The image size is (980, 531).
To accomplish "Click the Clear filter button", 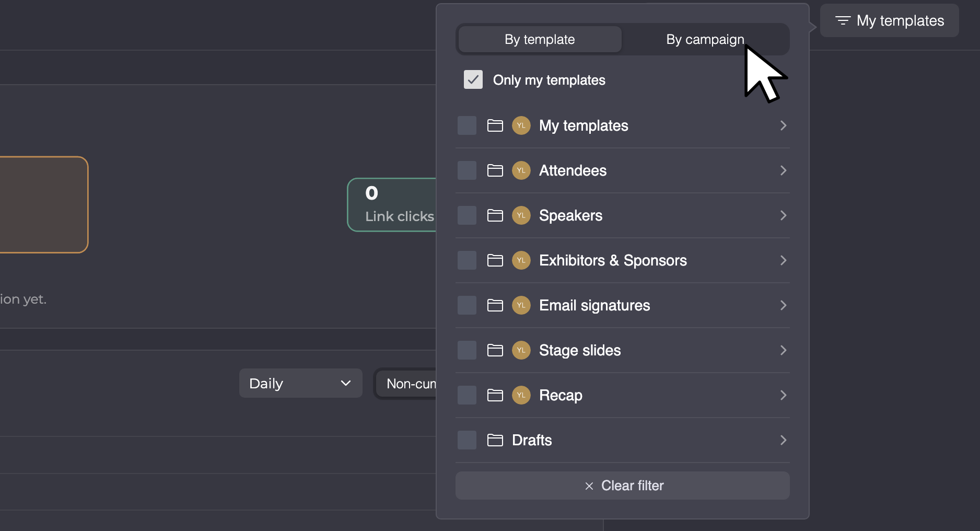I will pyautogui.click(x=622, y=486).
